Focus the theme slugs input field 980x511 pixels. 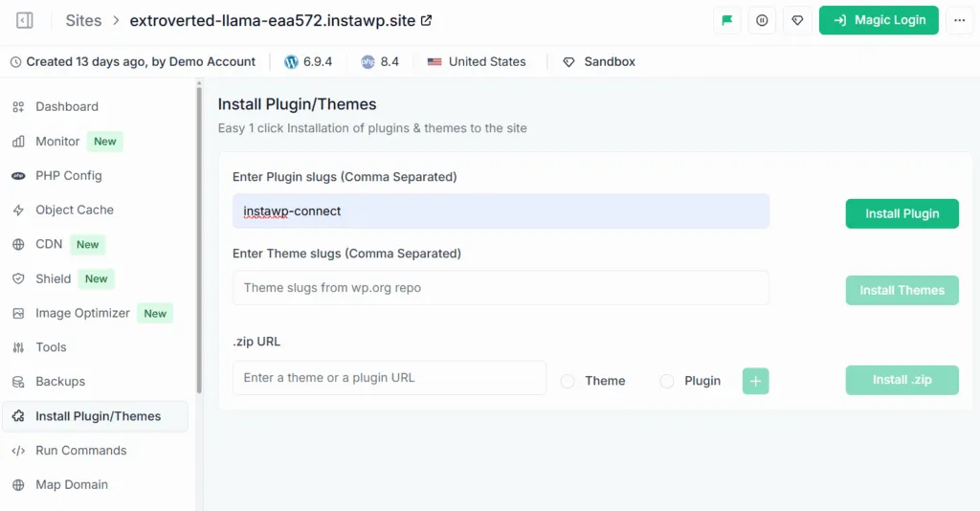[x=501, y=288]
